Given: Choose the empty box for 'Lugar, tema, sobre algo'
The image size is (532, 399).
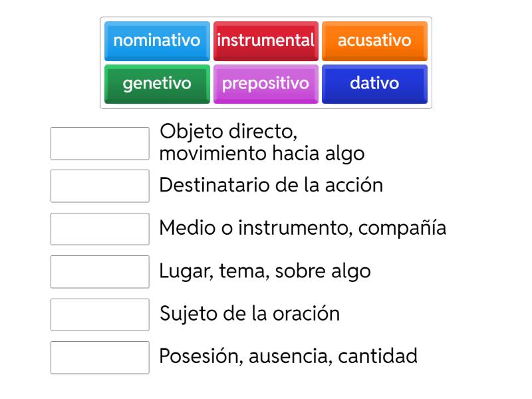Looking at the screenshot, I should [x=100, y=271].
